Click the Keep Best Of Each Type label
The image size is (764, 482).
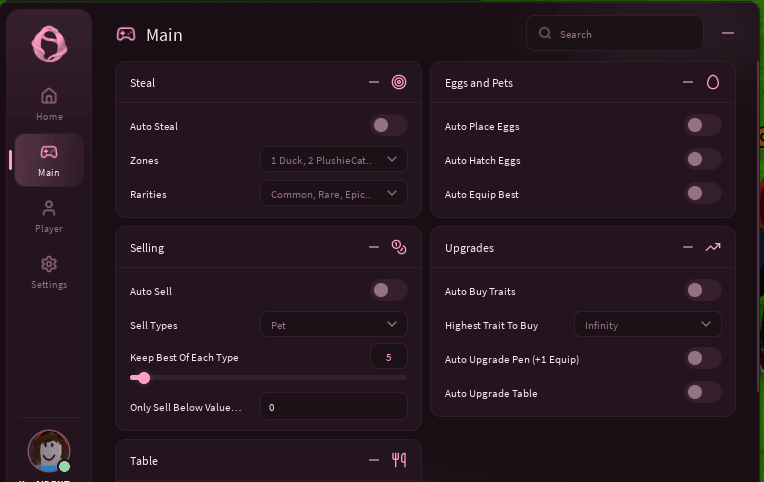(x=184, y=357)
